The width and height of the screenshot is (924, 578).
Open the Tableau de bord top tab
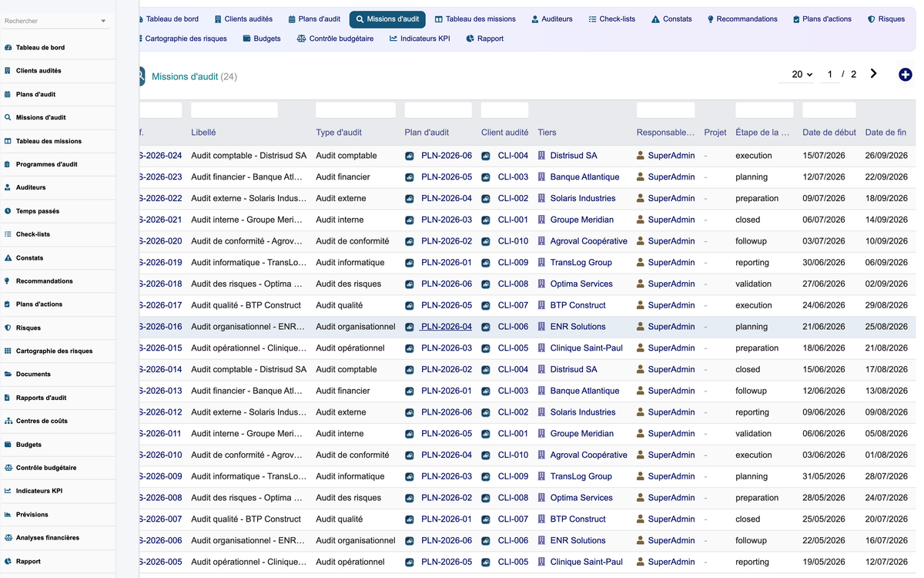click(x=169, y=18)
